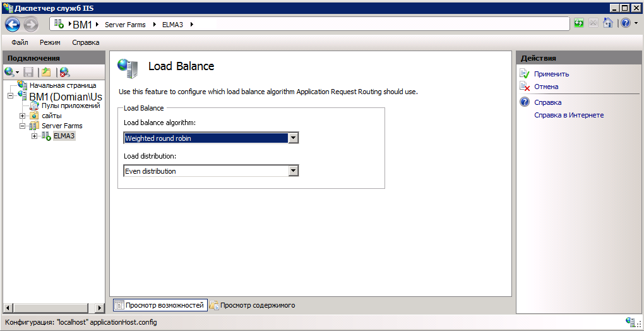This screenshot has width=644, height=331.
Task: Click the Home icon in address bar
Action: (x=607, y=23)
